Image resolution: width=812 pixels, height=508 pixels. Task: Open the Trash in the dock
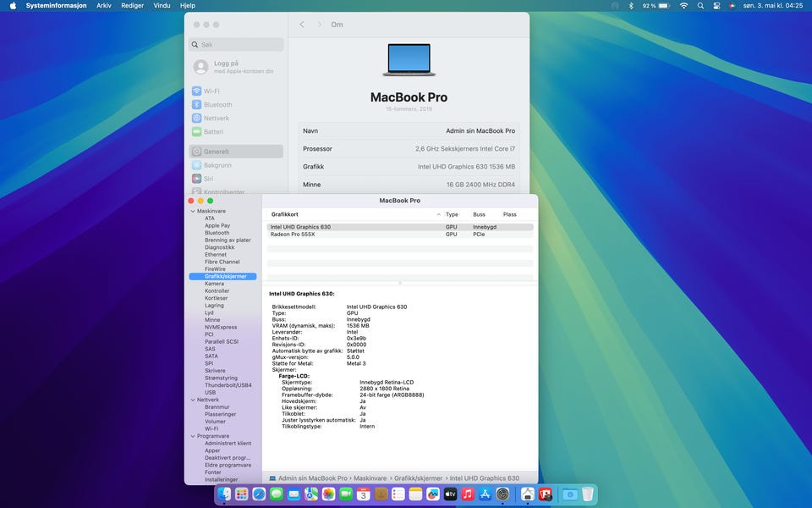pyautogui.click(x=587, y=494)
